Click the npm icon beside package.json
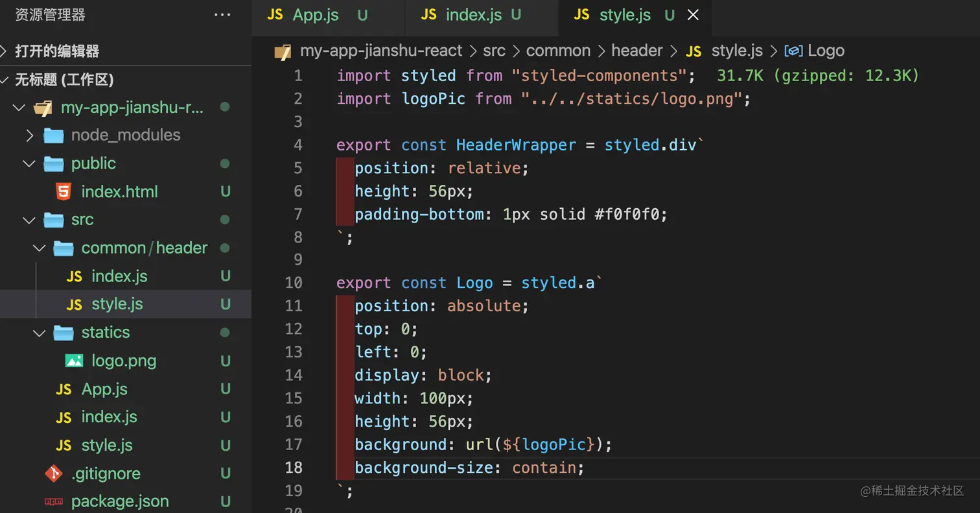Viewport: 980px width, 513px height. click(54, 501)
